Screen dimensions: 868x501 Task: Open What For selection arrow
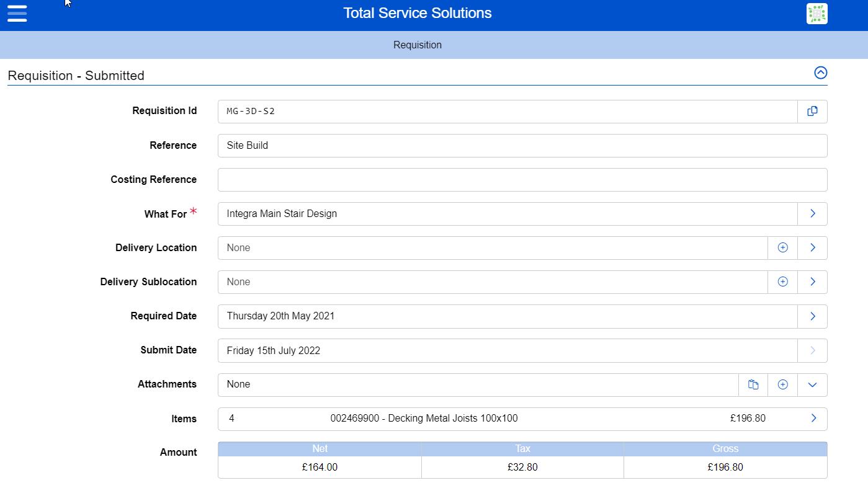pyautogui.click(x=812, y=214)
